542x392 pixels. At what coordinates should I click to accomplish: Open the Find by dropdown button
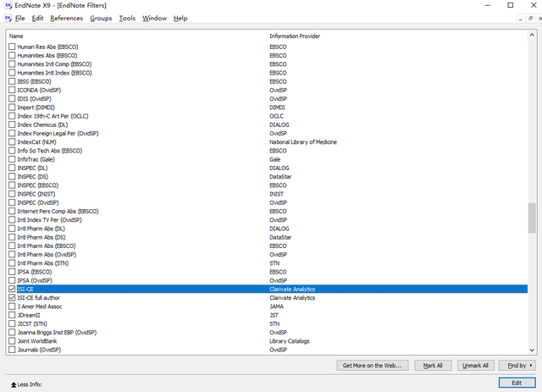519,366
